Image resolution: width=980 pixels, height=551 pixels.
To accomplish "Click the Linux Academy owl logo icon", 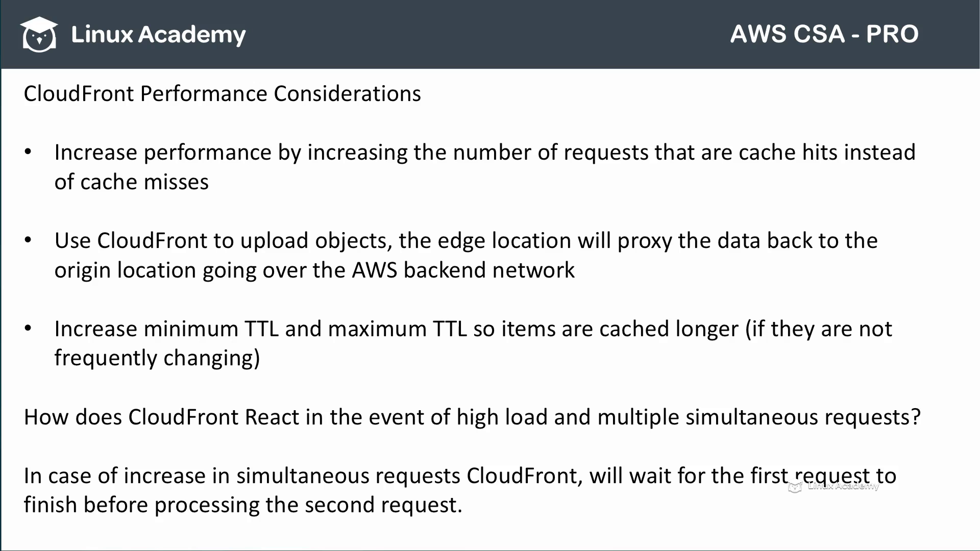I will (x=38, y=34).
